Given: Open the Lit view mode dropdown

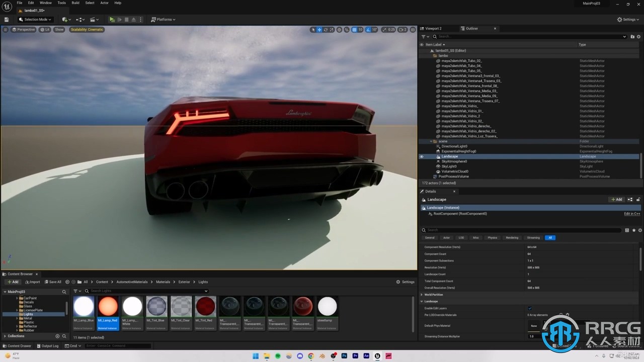Looking at the screenshot, I should [45, 30].
